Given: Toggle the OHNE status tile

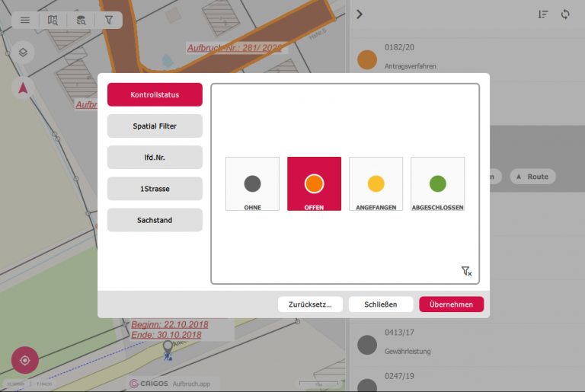Looking at the screenshot, I should [x=253, y=184].
